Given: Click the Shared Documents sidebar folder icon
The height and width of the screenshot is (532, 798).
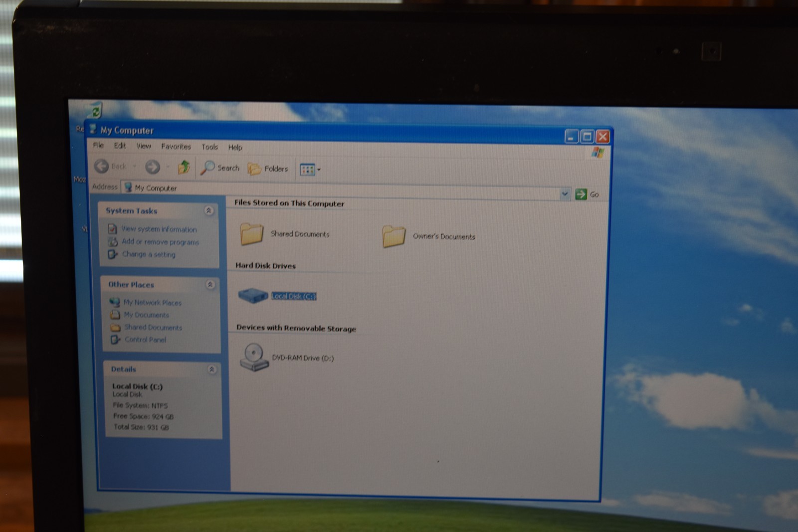Looking at the screenshot, I should (x=116, y=327).
